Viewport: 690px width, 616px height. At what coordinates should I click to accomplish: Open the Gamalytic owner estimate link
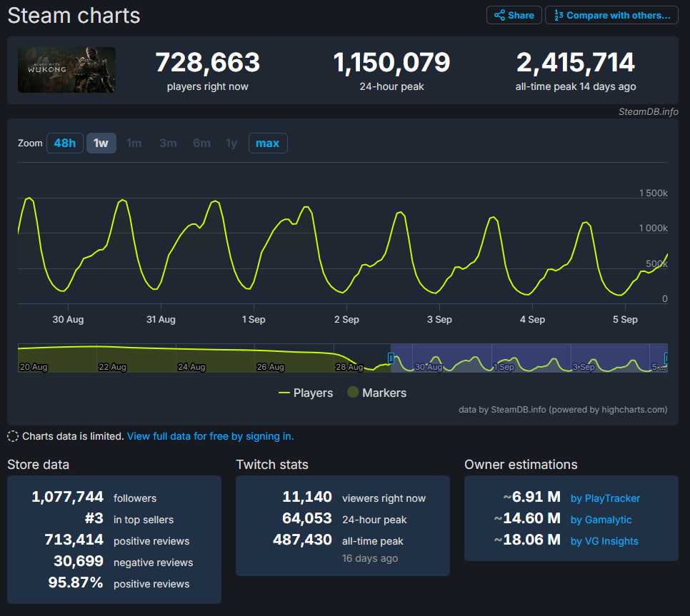point(601,520)
